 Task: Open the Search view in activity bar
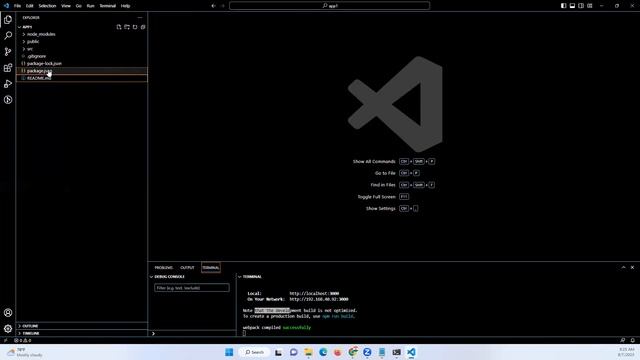point(8,36)
